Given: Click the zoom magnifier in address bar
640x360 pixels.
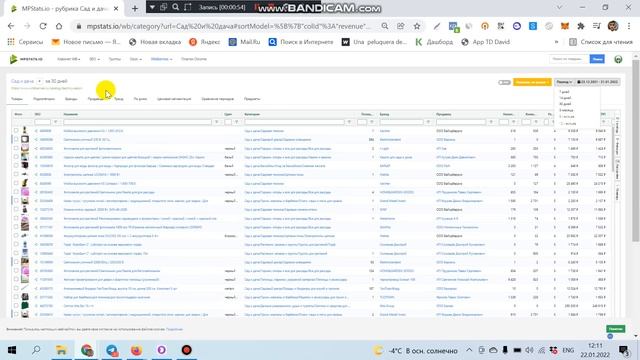Looking at the screenshot, I should tap(384, 26).
